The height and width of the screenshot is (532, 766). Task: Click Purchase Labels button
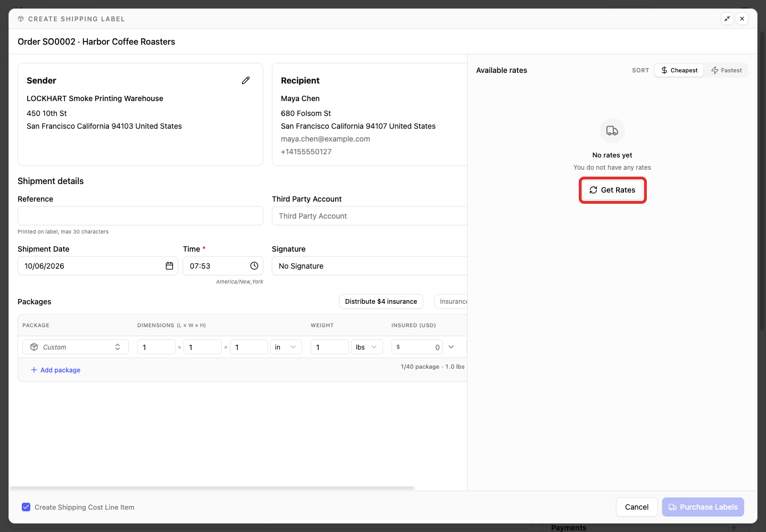703,507
